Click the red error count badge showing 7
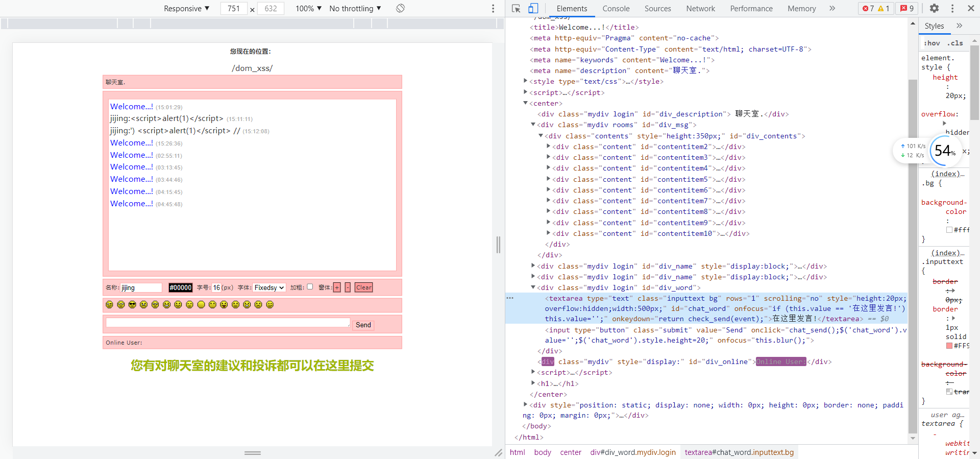The height and width of the screenshot is (459, 980). [x=868, y=8]
